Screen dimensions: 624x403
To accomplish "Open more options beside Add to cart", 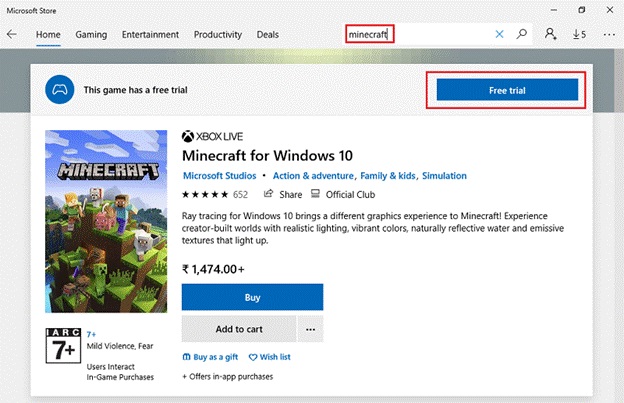I will pyautogui.click(x=310, y=329).
